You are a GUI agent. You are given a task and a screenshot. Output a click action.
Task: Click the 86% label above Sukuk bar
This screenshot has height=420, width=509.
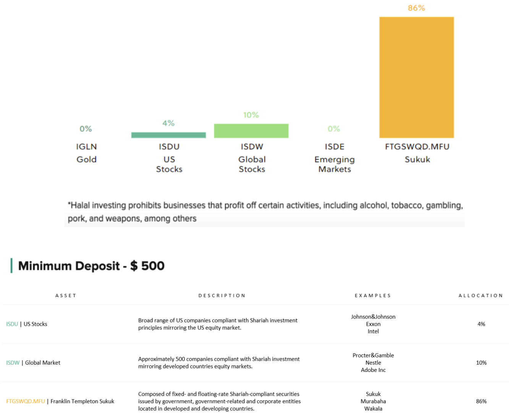tap(417, 8)
